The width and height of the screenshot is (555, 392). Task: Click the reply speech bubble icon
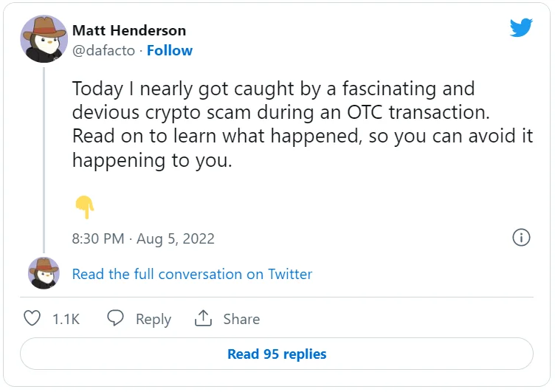tap(116, 318)
